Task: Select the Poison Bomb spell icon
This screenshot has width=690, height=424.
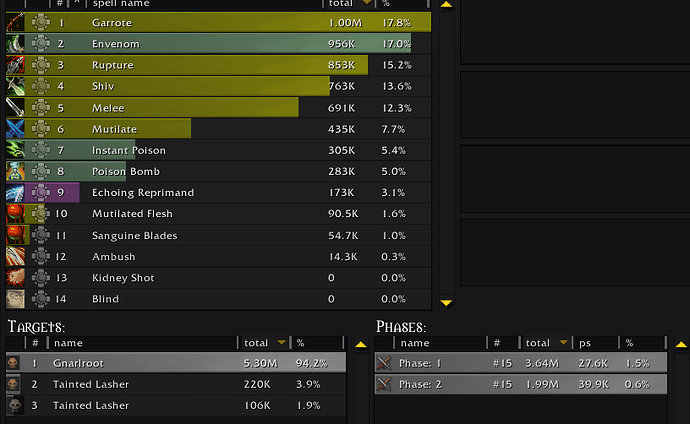Action: coord(15,171)
